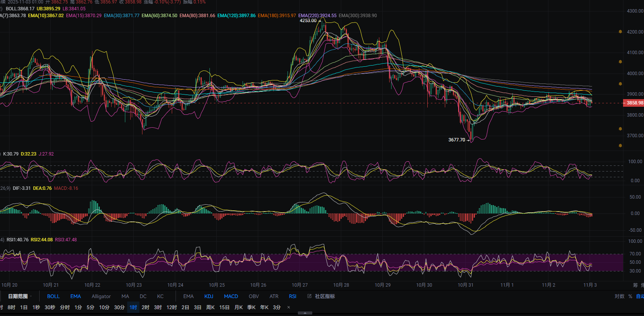Switch the price axis to 对数 log scale
Image resolution: width=644 pixels, height=316 pixels.
619,296
